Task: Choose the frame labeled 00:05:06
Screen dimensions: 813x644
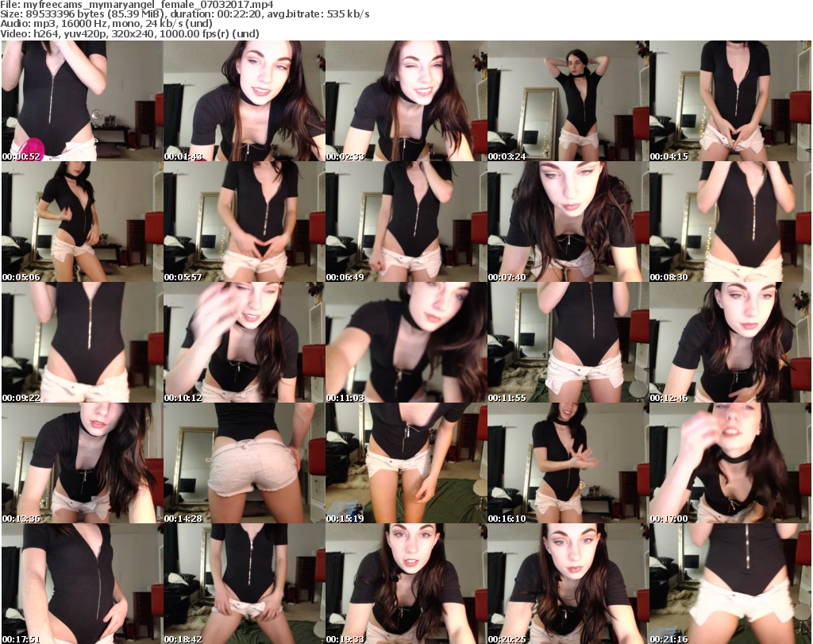Action: [x=82, y=222]
